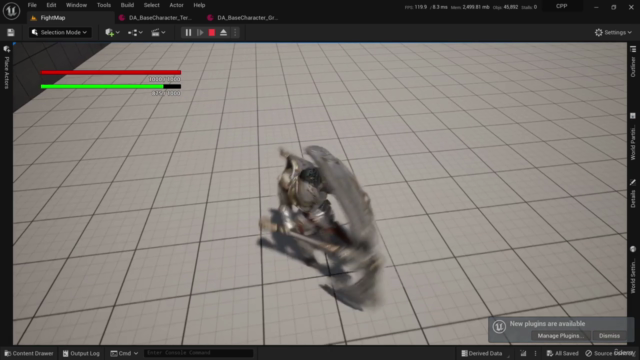This screenshot has height=360, width=640.
Task: Open the Window menu
Action: pyautogui.click(x=76, y=5)
